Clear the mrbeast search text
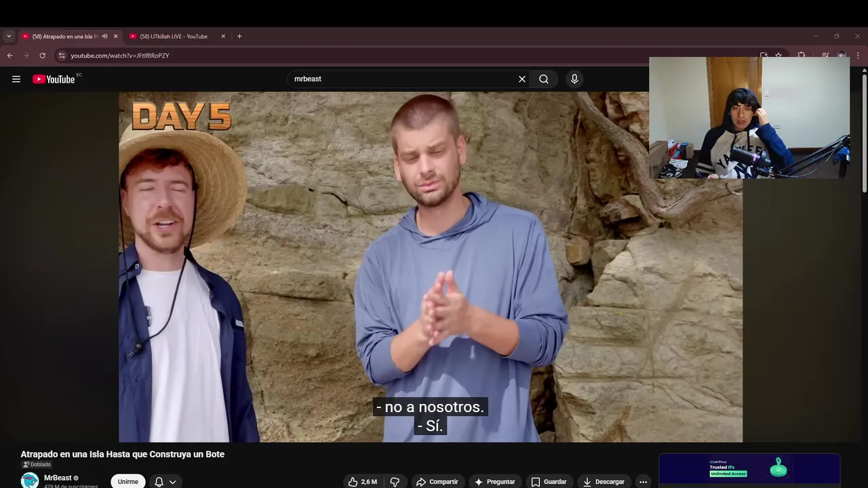This screenshot has width=868, height=488. (522, 79)
